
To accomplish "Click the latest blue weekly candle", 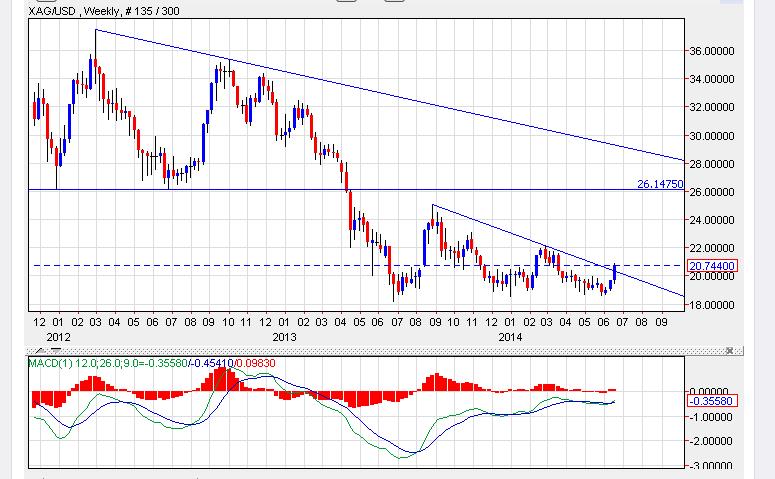I will pos(614,274).
